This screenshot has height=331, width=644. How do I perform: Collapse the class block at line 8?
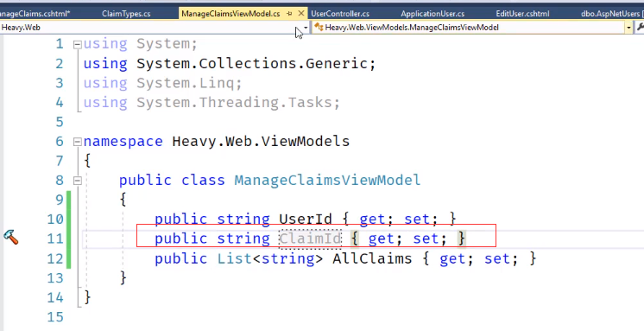(77, 181)
